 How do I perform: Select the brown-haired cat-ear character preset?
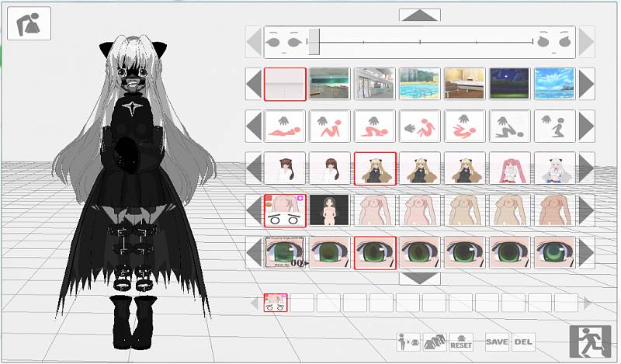point(285,168)
